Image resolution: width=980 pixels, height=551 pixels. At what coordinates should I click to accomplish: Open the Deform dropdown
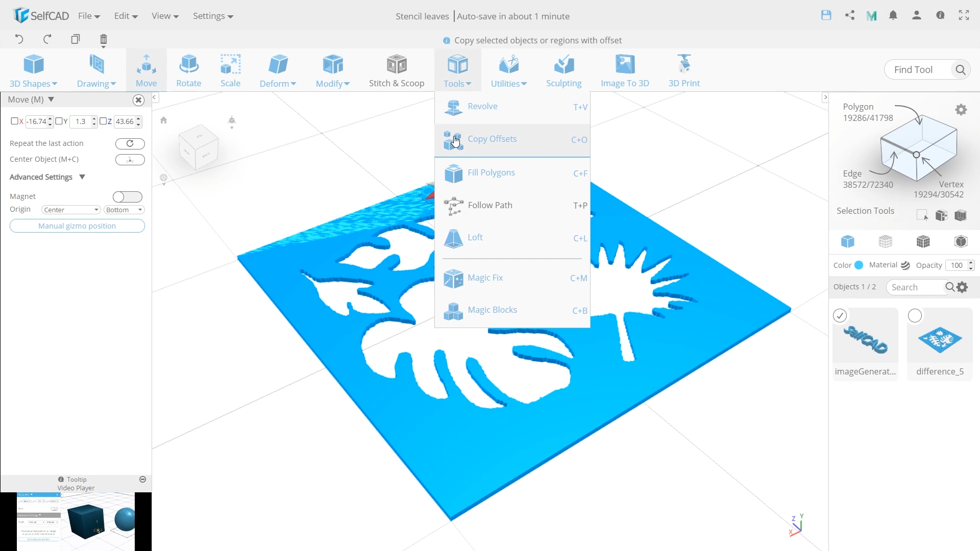coord(278,70)
